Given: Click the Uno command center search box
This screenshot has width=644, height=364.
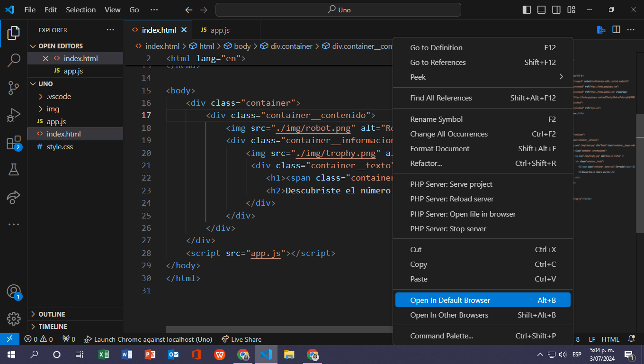Looking at the screenshot, I should [338, 9].
